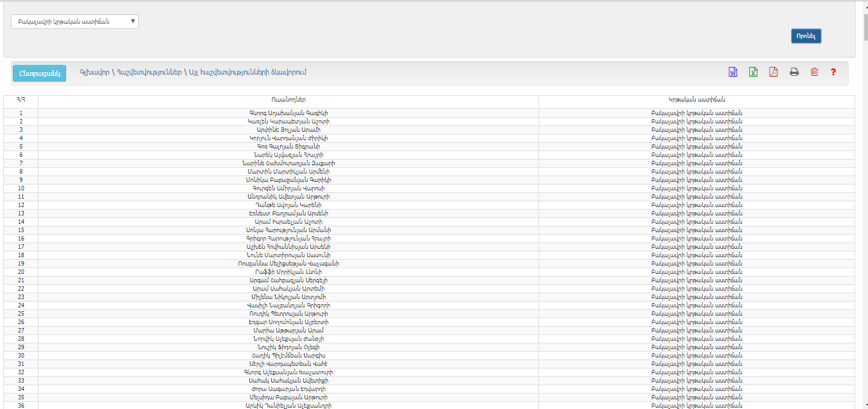Select row 10 Գուրգեն Ամիրյան Վարոսի
Viewport: 868px width, 409px height.
pyautogui.click(x=288, y=188)
